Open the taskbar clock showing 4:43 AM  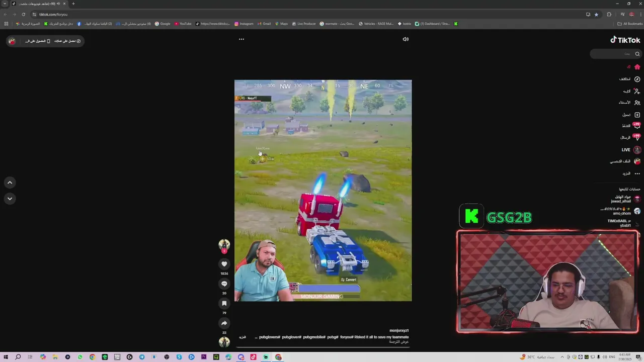(x=625, y=357)
